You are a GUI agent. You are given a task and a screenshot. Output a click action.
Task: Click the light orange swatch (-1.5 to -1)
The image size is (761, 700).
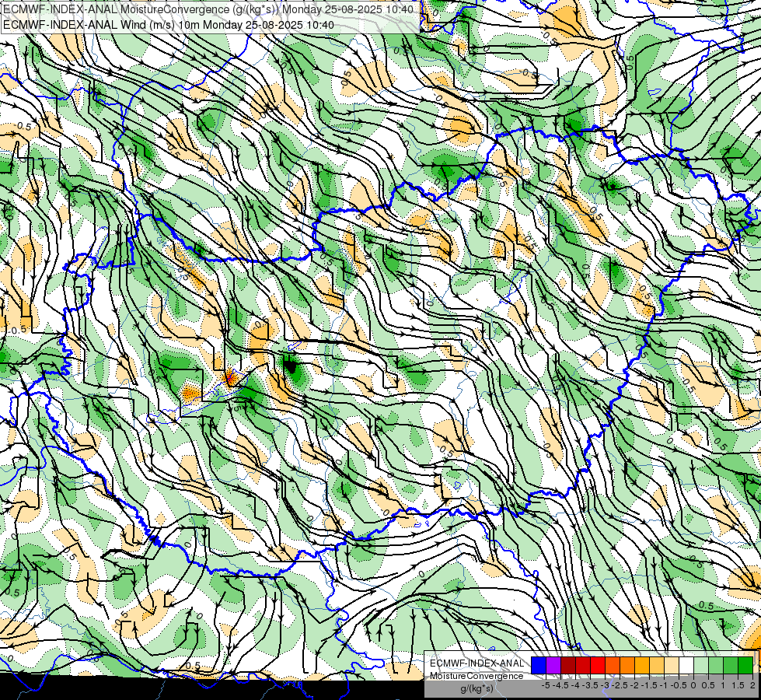tap(657, 665)
